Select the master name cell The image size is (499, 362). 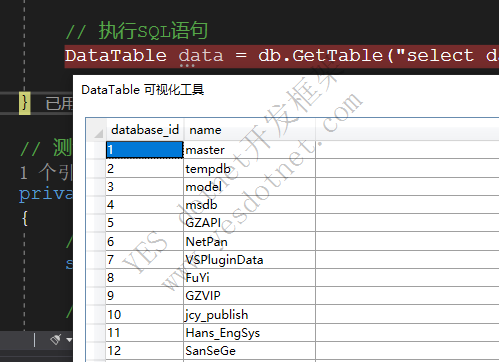pyautogui.click(x=249, y=150)
